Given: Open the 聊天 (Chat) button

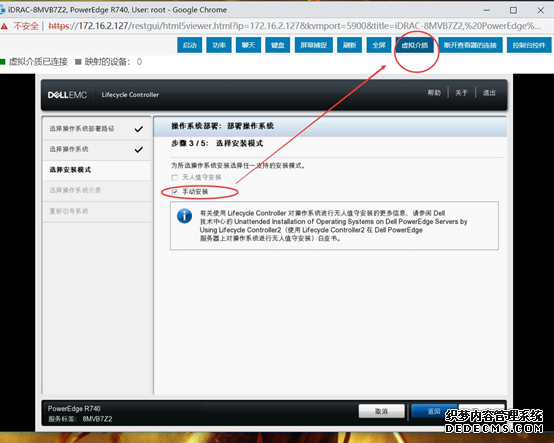Looking at the screenshot, I should click(248, 45).
